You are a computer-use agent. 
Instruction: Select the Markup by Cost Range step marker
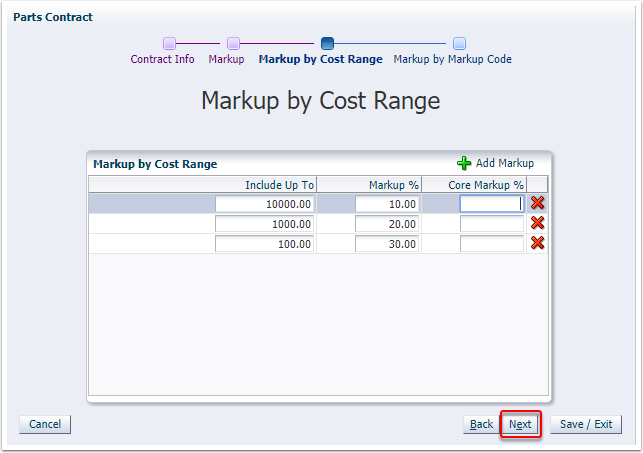pos(327,43)
